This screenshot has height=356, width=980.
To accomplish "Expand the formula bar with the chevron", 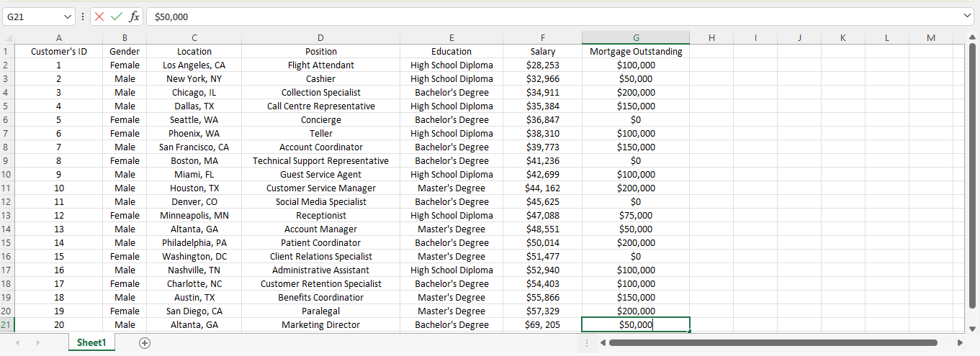I will [x=967, y=16].
